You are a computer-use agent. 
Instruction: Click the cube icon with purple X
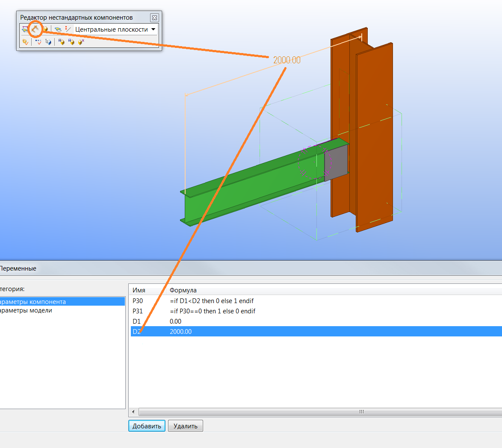point(81,42)
